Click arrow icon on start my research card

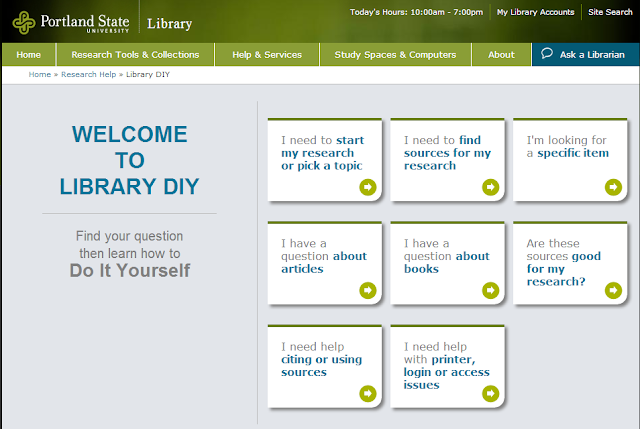point(368,187)
